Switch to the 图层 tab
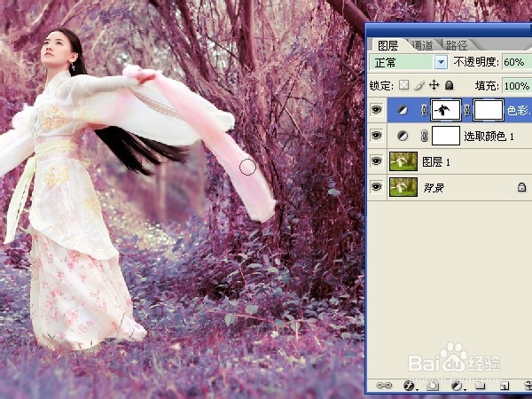The height and width of the screenshot is (399, 532). pos(387,45)
